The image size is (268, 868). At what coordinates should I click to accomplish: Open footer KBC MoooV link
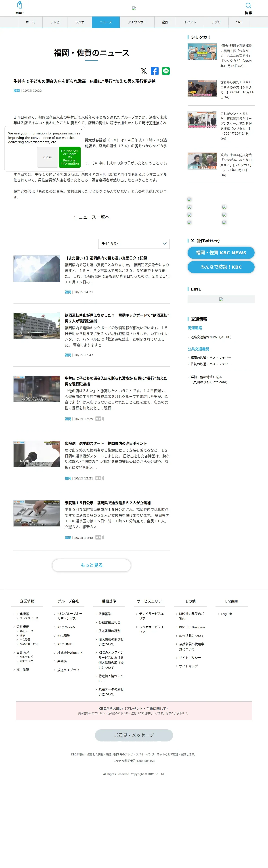coord(66,627)
